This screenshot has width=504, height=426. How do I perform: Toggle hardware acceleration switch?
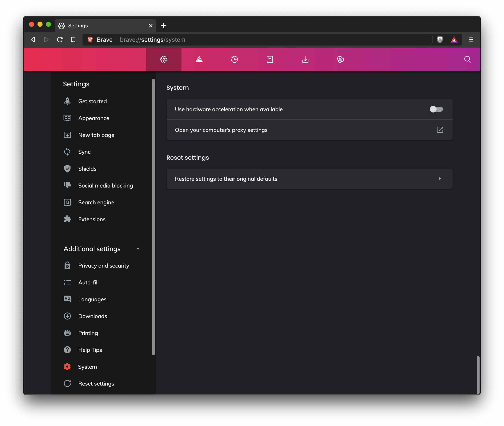[436, 109]
